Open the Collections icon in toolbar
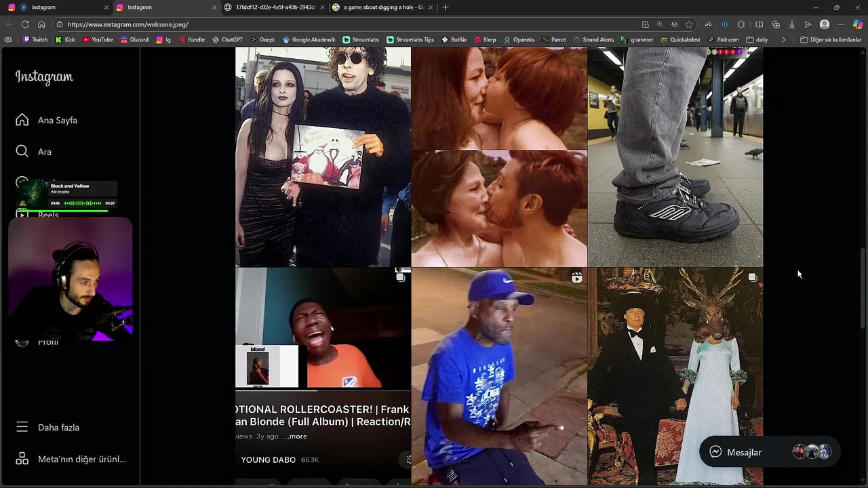 (776, 24)
